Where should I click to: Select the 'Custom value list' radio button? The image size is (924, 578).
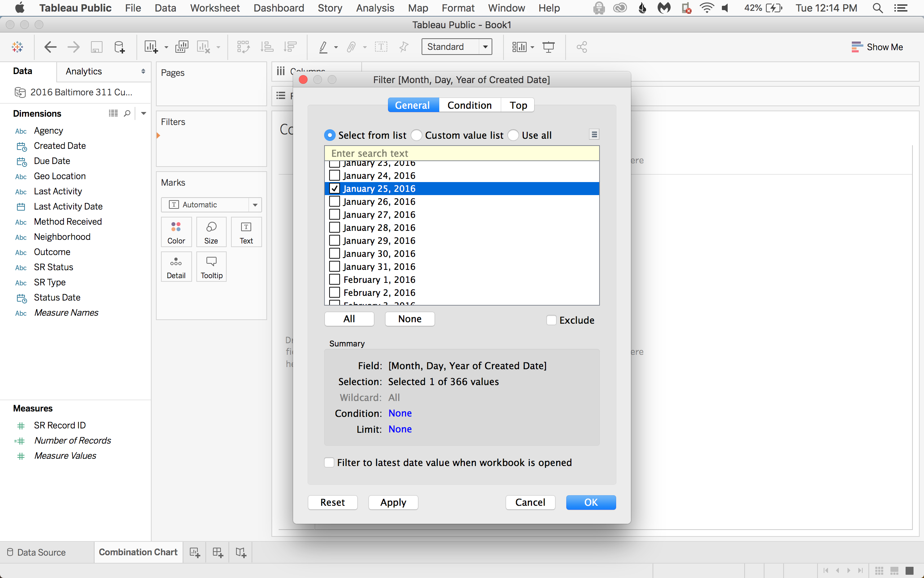417,135
